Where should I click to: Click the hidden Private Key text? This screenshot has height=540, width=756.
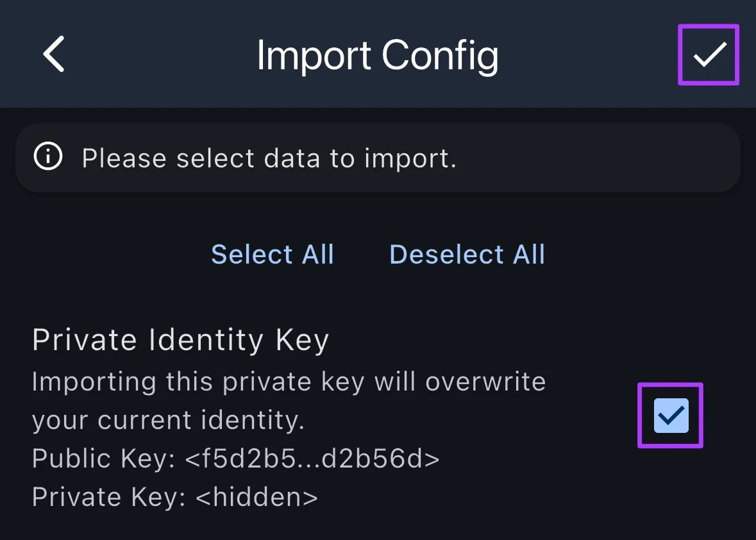[174, 496]
